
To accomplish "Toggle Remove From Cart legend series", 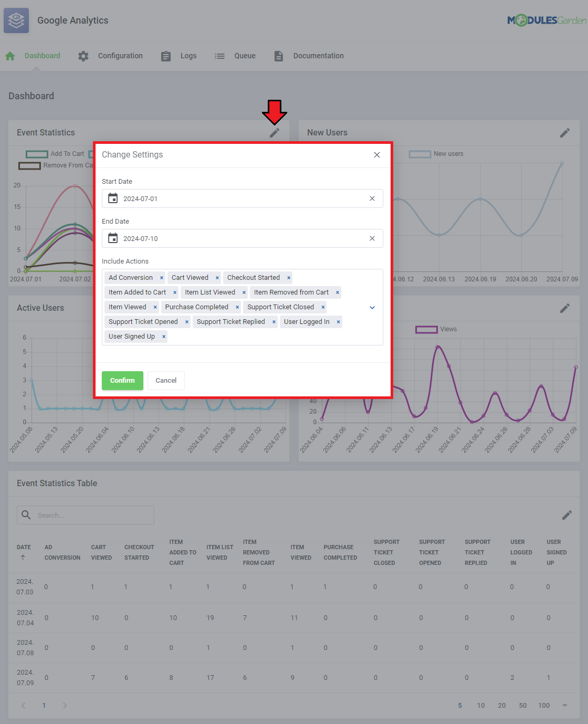I will [56, 165].
